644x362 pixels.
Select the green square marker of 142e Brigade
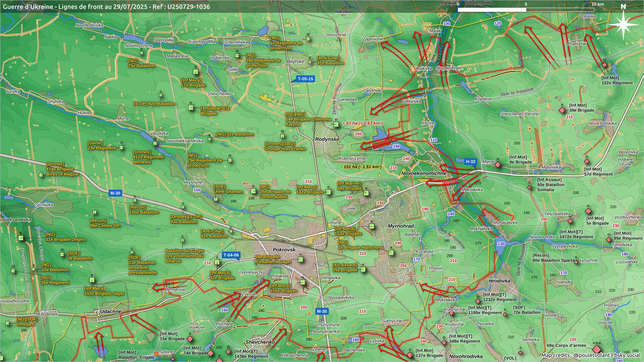click(328, 192)
